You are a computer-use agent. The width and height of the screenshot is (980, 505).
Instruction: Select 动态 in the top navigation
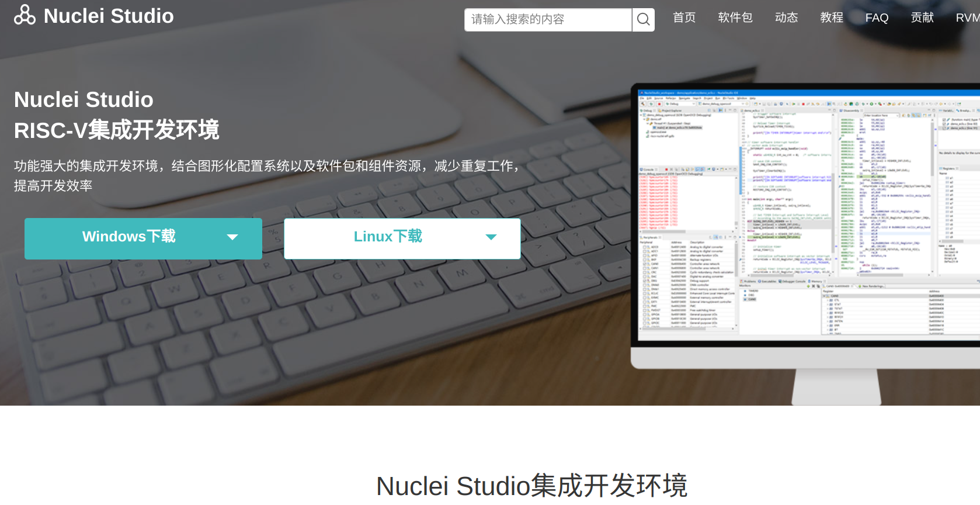[786, 18]
